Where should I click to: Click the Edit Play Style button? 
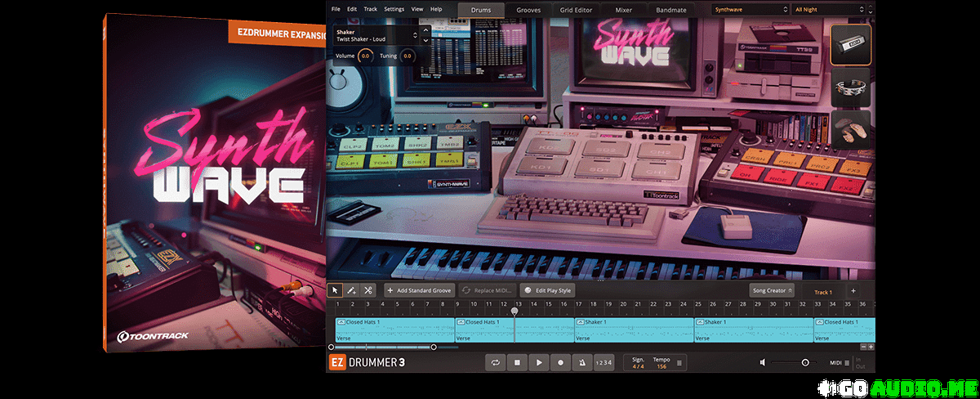coord(548,290)
